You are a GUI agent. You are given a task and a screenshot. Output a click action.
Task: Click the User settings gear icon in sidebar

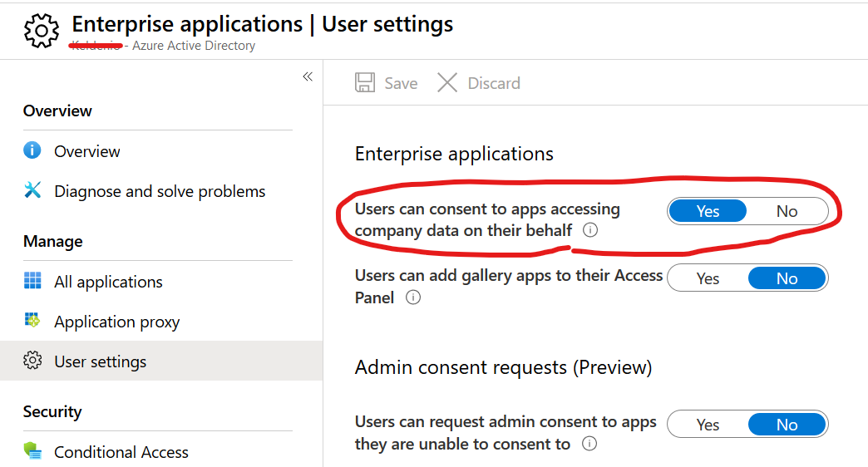32,361
